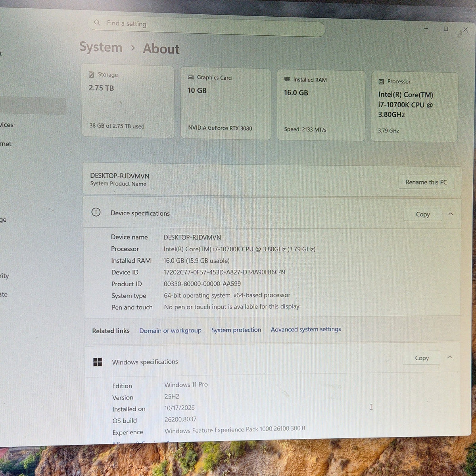This screenshot has height=476, width=476.
Task: Click the Windows logo beside Windows specifications
Action: tap(98, 362)
